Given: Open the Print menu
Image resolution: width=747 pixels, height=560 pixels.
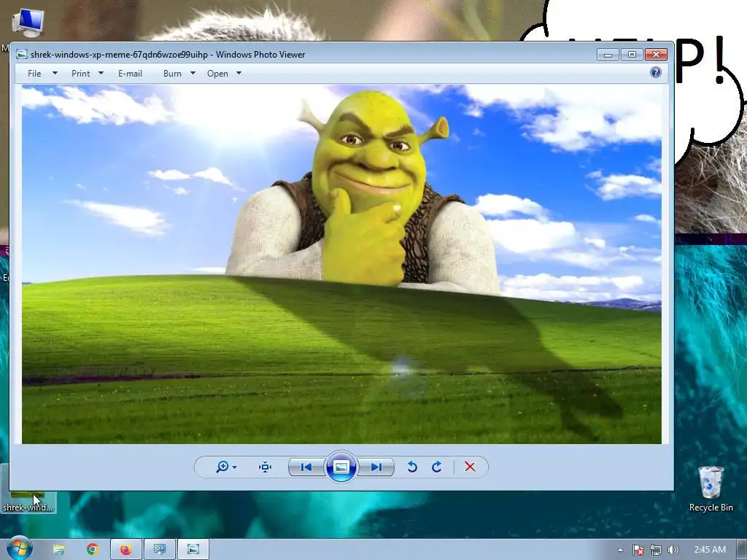Looking at the screenshot, I should pos(80,74).
